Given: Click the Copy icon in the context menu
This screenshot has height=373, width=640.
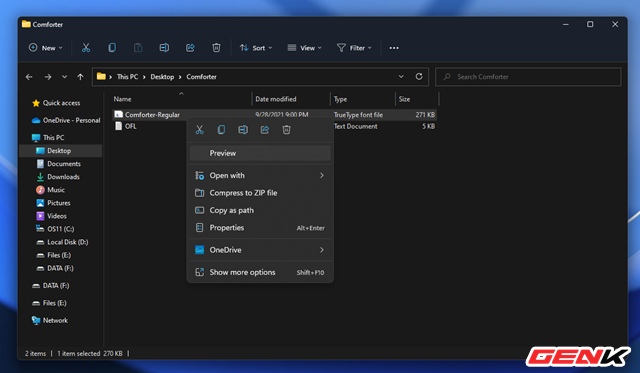Looking at the screenshot, I should (x=221, y=130).
